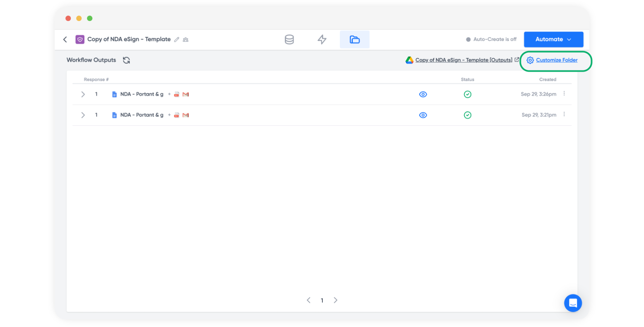Image resolution: width=644 pixels, height=327 pixels.
Task: Click the Gmail icon in 3:26pm row
Action: pyautogui.click(x=186, y=94)
